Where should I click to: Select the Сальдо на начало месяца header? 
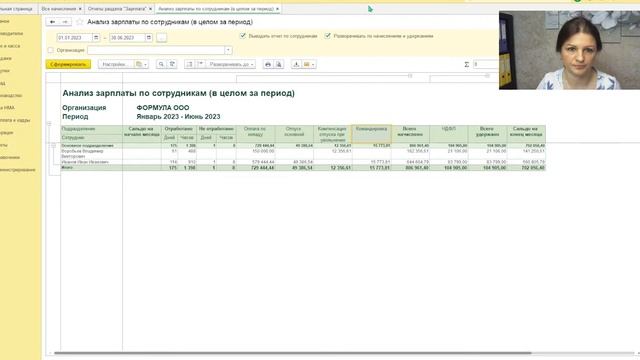click(142, 134)
